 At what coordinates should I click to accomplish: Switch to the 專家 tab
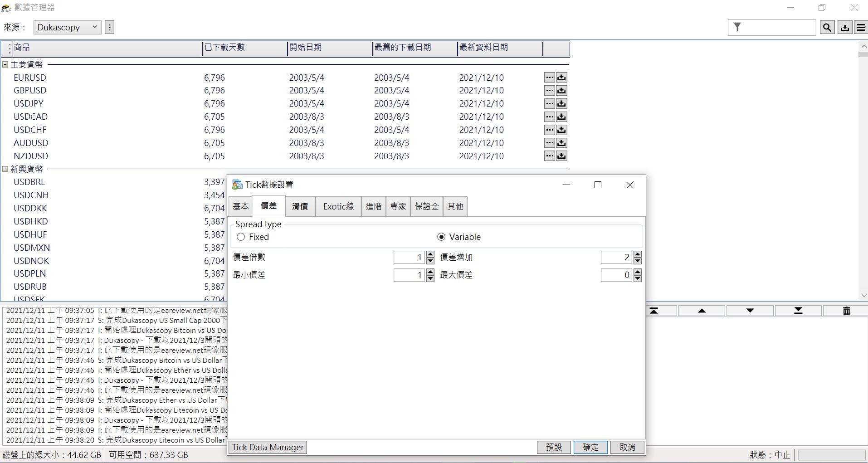click(x=398, y=207)
